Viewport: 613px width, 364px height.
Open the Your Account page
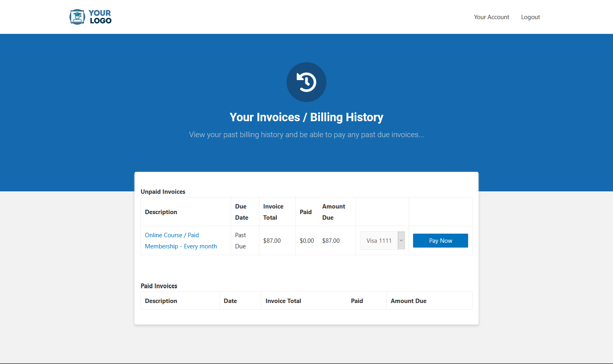pyautogui.click(x=491, y=17)
